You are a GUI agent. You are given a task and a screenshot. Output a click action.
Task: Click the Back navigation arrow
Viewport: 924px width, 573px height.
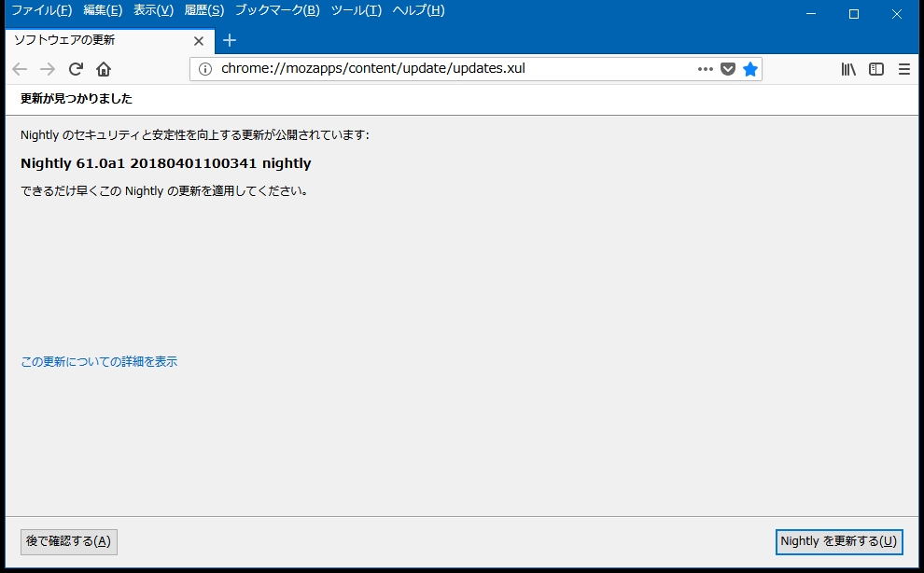click(x=20, y=69)
